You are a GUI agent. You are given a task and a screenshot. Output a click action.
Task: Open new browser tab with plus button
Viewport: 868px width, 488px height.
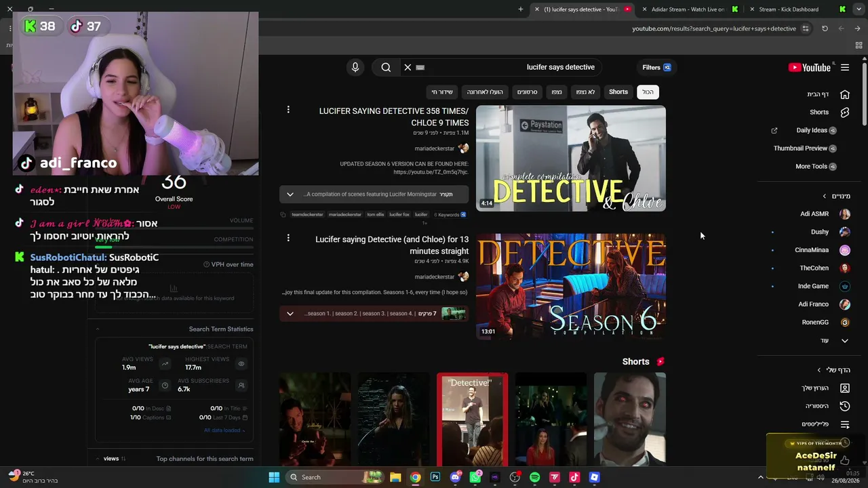pyautogui.click(x=521, y=9)
